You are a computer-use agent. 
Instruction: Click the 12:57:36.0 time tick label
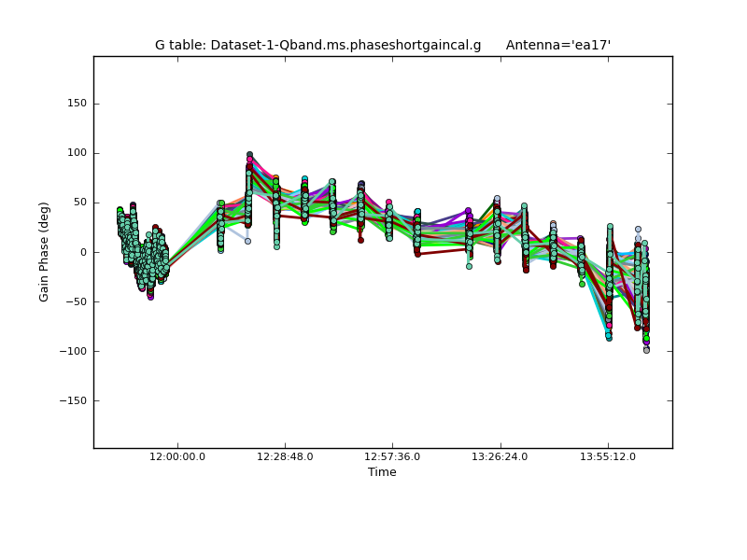(x=392, y=457)
